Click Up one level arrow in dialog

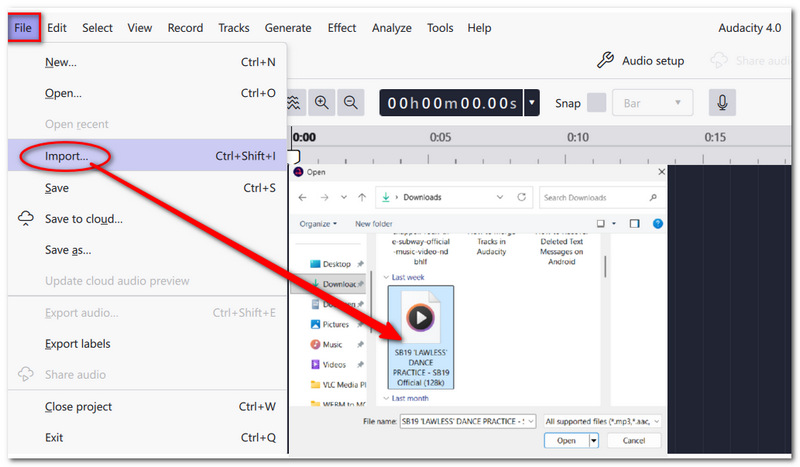click(x=362, y=198)
